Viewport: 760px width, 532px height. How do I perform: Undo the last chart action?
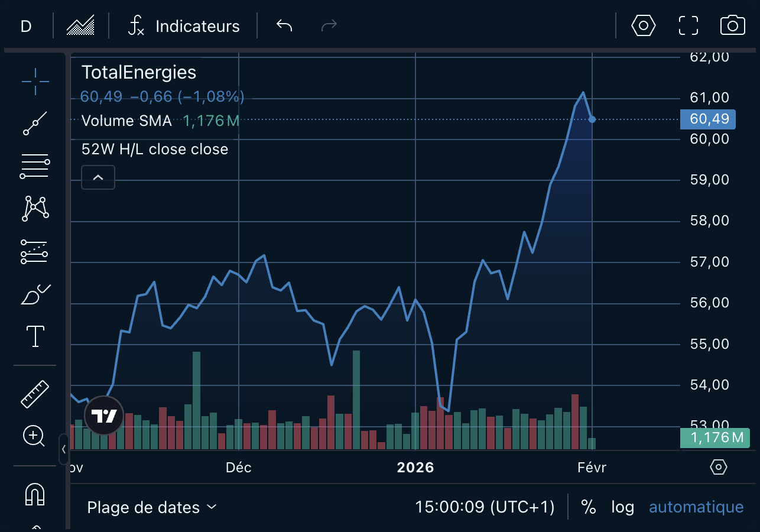pos(283,25)
